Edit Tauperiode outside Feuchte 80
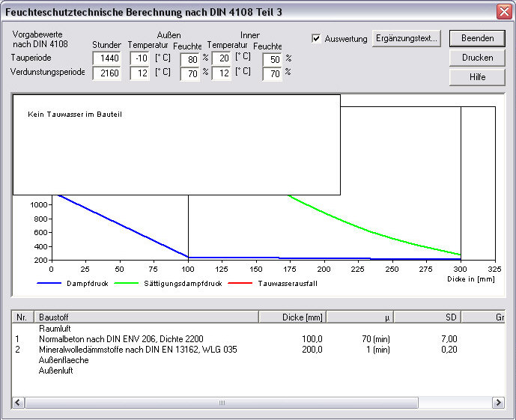Screen dimensions: 516x420 pyautogui.click(x=190, y=60)
